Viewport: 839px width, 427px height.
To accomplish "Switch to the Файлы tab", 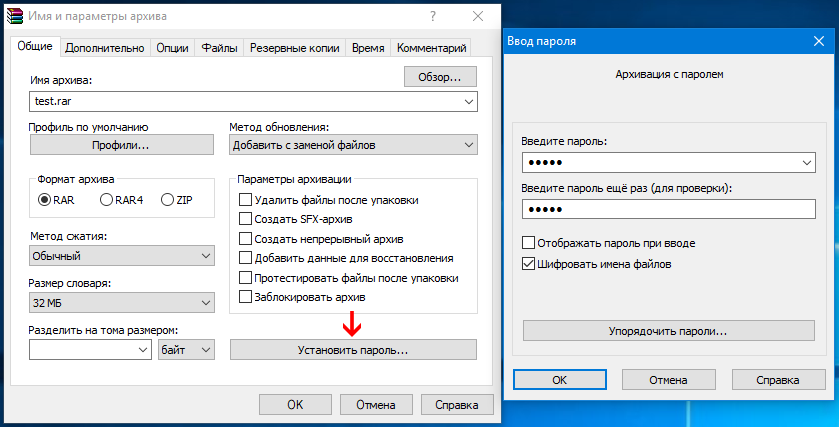I will pyautogui.click(x=219, y=48).
